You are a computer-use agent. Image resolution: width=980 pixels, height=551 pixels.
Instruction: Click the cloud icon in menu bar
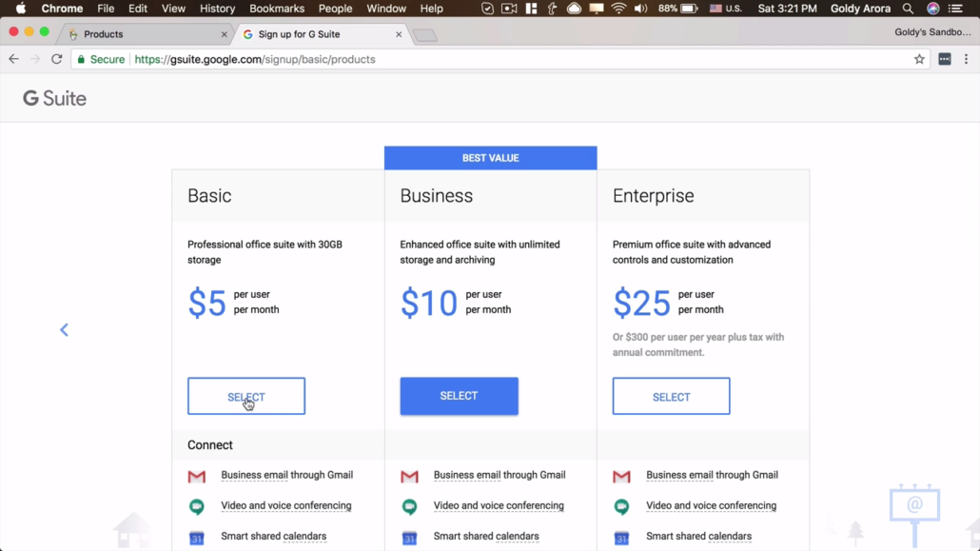tap(574, 9)
